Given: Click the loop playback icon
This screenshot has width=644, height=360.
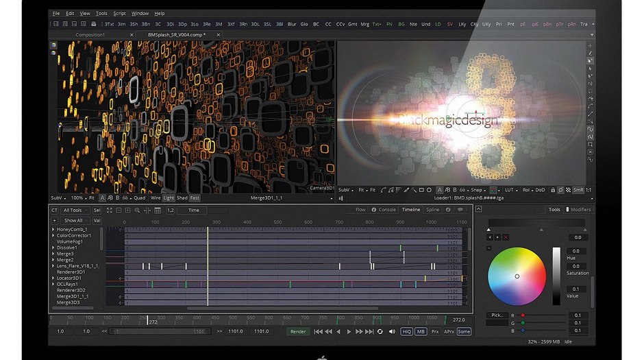Looking at the screenshot, I should [x=380, y=332].
